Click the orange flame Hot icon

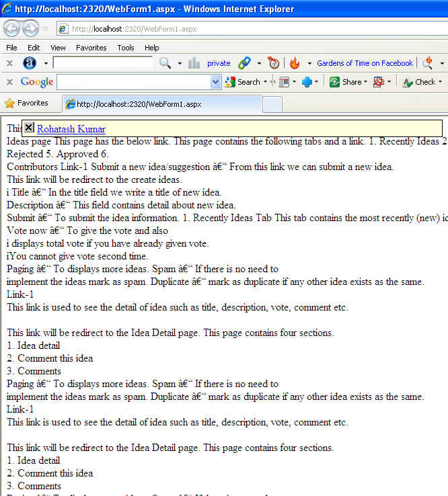point(295,63)
